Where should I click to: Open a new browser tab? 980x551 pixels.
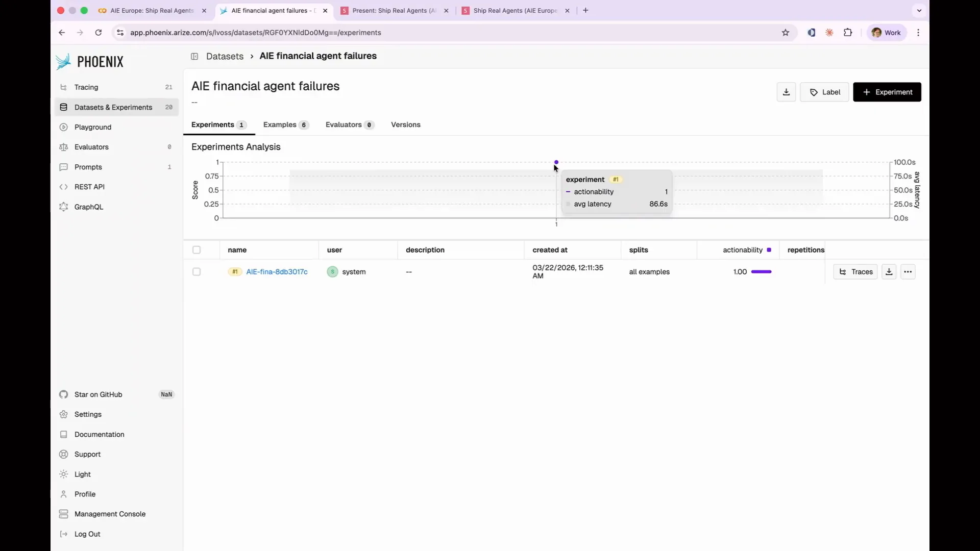point(585,10)
